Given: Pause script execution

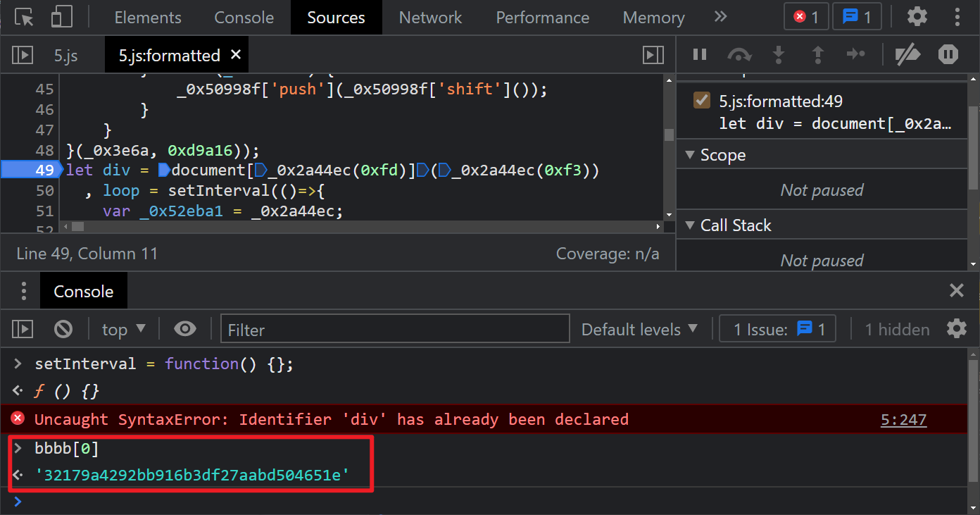Looking at the screenshot, I should 699,54.
